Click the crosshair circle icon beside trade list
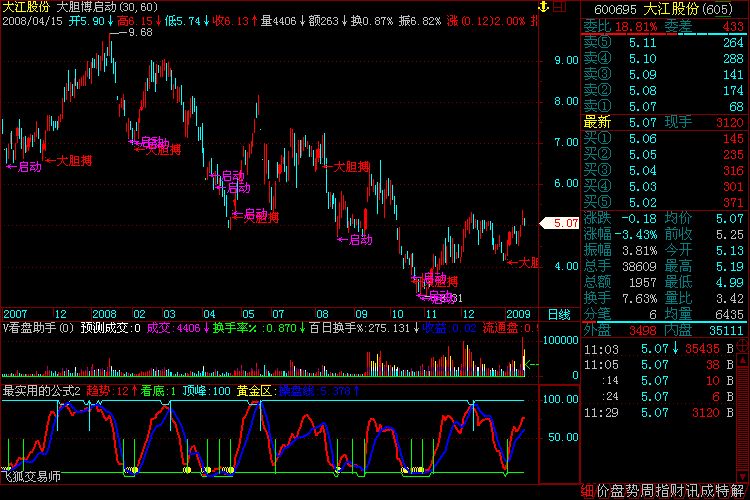The width and height of the screenshot is (750, 500). 742,345
